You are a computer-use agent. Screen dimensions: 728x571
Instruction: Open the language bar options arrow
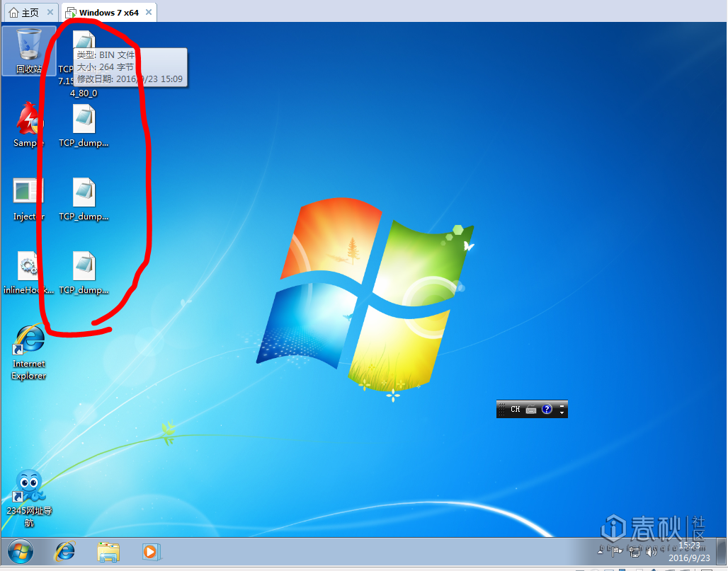562,413
